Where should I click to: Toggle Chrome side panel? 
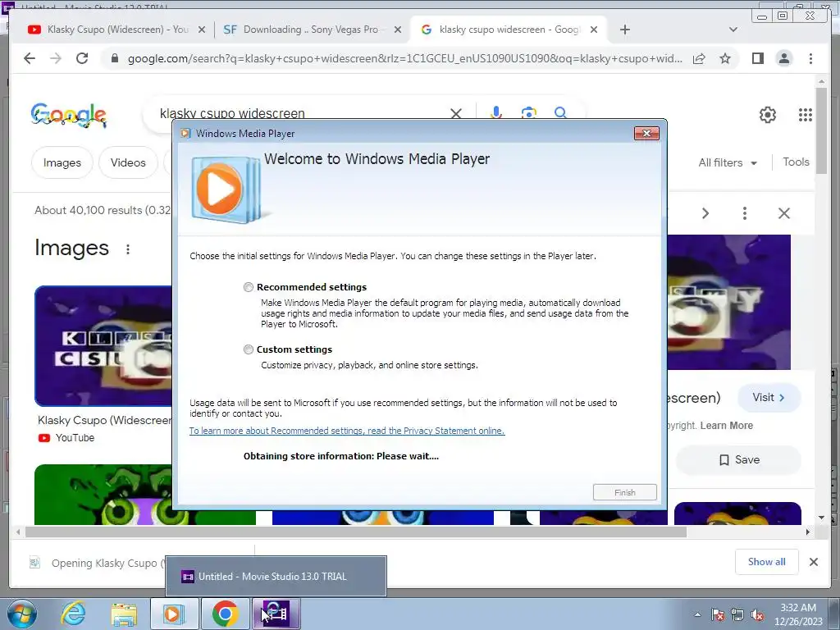click(757, 58)
